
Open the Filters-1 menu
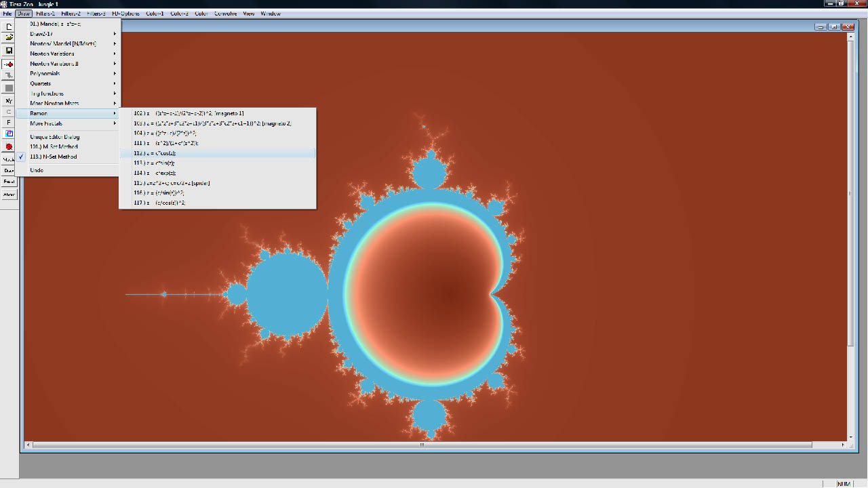point(45,14)
